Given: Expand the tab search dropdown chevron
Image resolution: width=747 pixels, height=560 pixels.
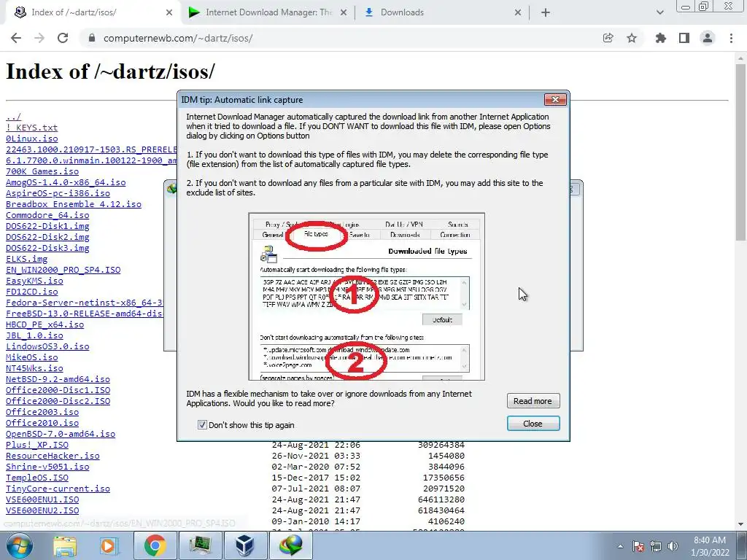Looking at the screenshot, I should pos(659,13).
